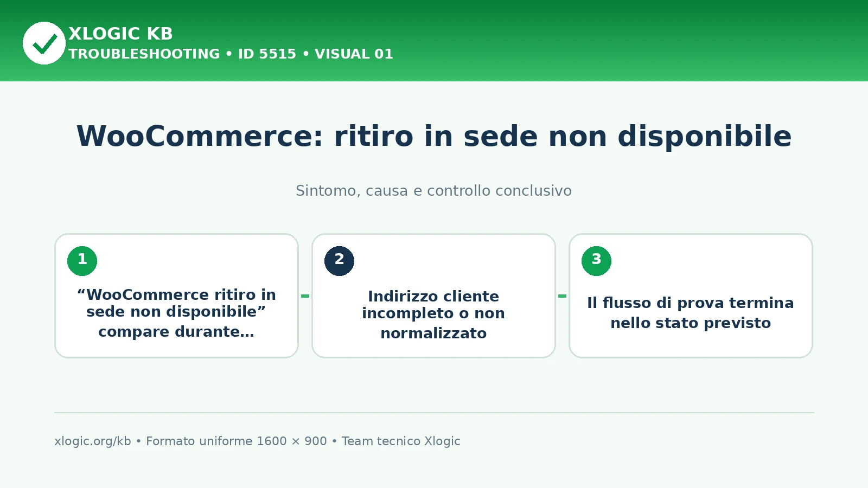Click the green step 1 badge
The height and width of the screenshot is (488, 868).
point(82,261)
